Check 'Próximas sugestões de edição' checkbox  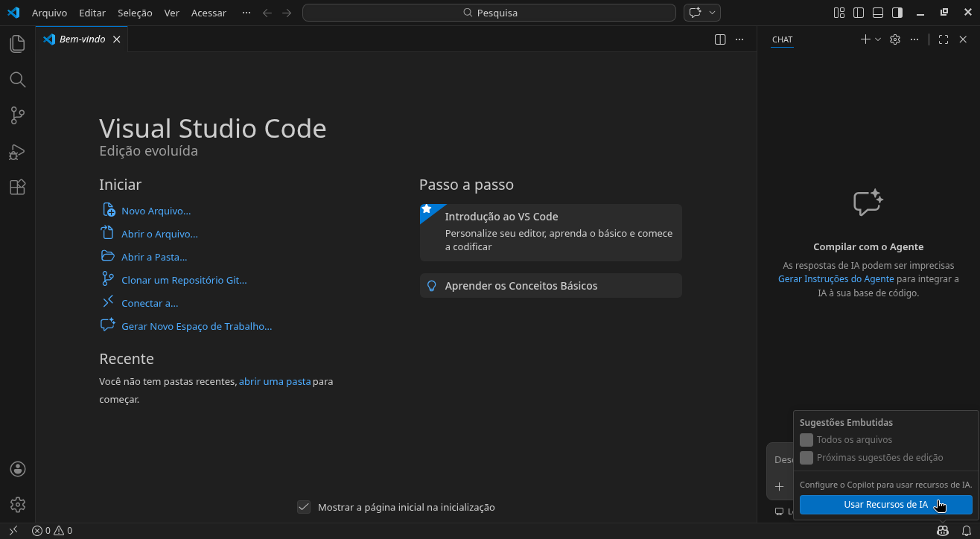coord(806,458)
